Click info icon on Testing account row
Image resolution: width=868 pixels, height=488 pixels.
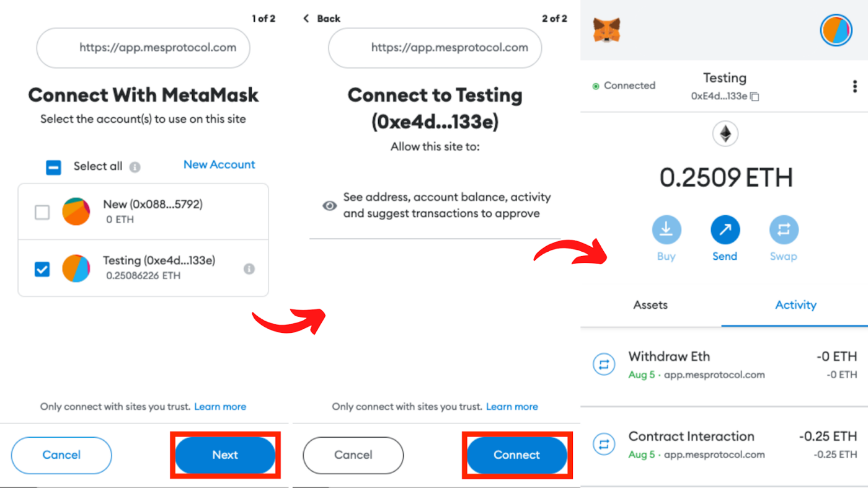pos(249,269)
